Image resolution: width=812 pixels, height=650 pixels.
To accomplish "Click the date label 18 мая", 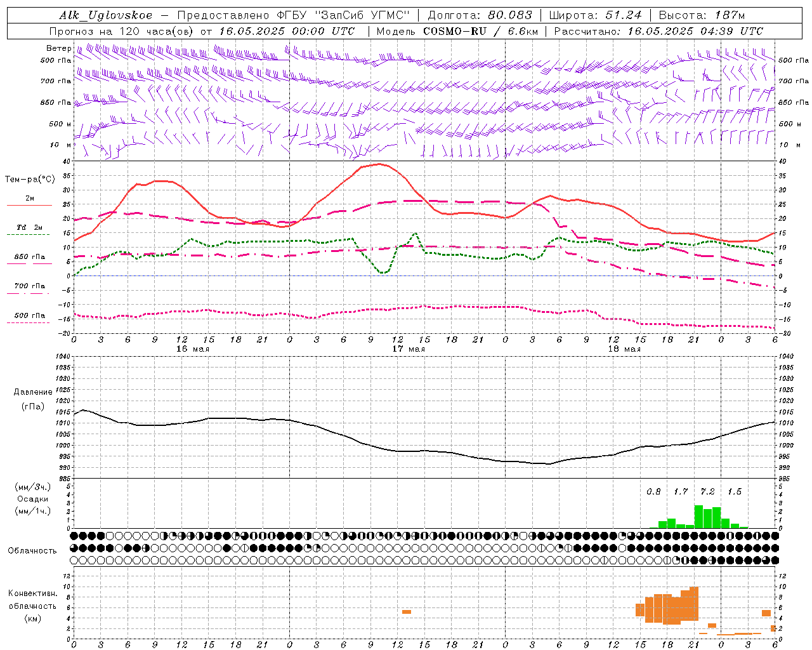I will tap(624, 349).
